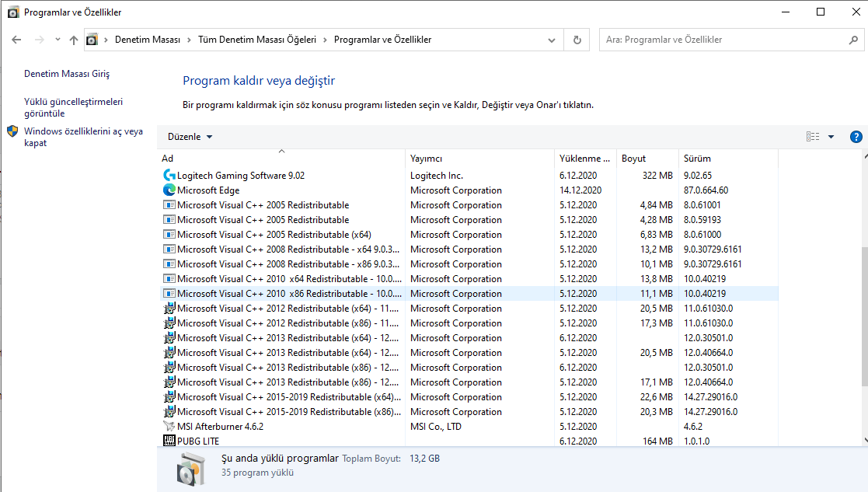The image size is (868, 492).
Task: Click the PUBG LITE icon
Action: coord(169,441)
